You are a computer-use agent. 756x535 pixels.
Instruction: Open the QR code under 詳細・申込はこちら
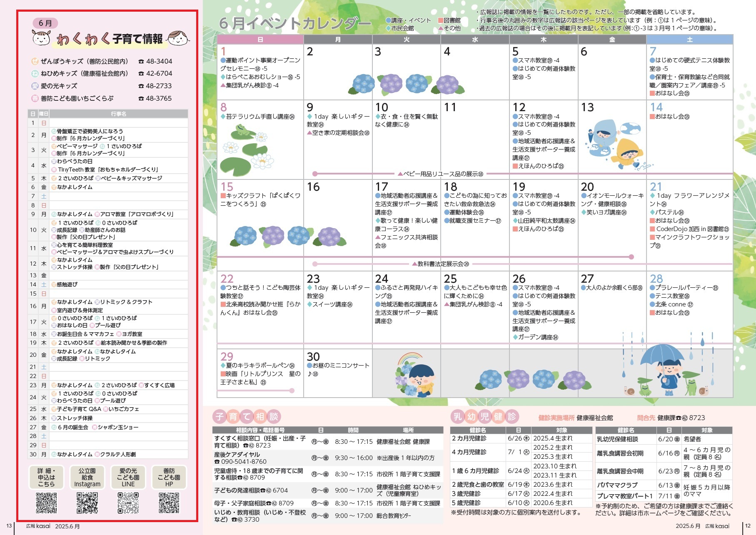click(x=46, y=503)
